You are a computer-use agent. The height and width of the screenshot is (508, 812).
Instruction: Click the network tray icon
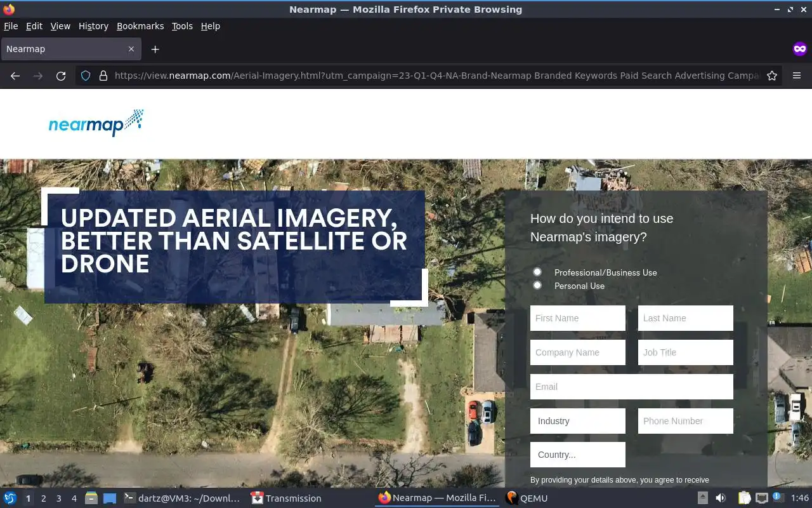point(762,498)
